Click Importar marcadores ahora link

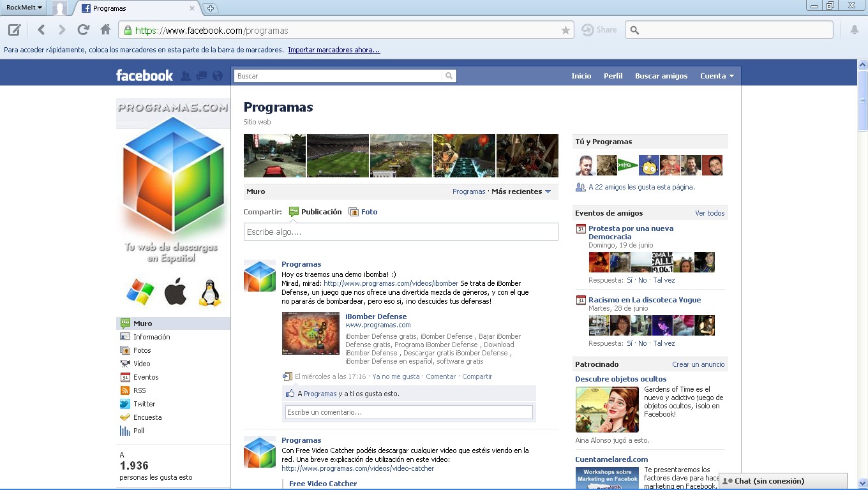point(334,50)
